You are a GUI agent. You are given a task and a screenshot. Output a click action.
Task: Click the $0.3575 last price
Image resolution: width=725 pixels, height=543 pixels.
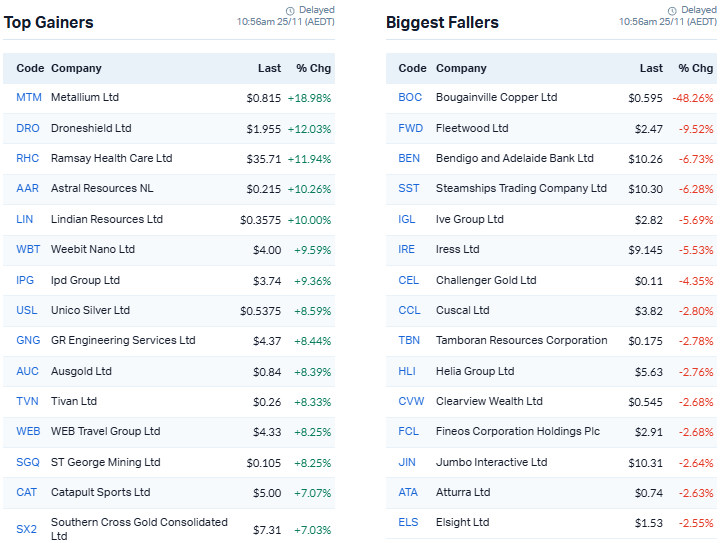(260, 220)
